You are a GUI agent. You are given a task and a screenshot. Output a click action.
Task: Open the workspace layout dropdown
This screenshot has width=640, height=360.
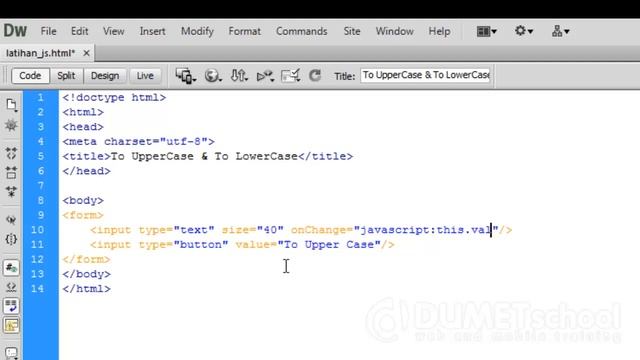point(487,31)
